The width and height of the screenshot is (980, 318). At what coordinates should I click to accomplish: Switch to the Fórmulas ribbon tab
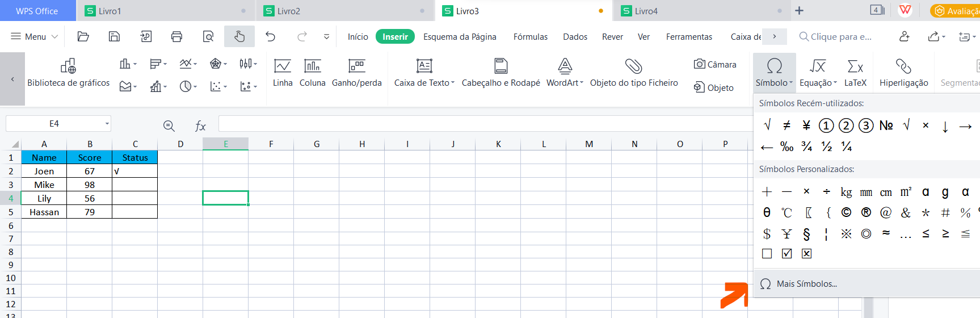click(x=530, y=37)
